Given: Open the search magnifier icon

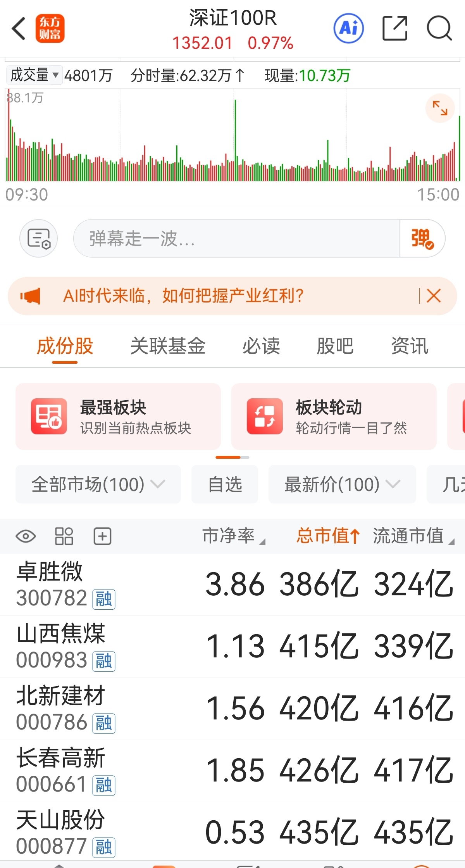Looking at the screenshot, I should tap(439, 28).
